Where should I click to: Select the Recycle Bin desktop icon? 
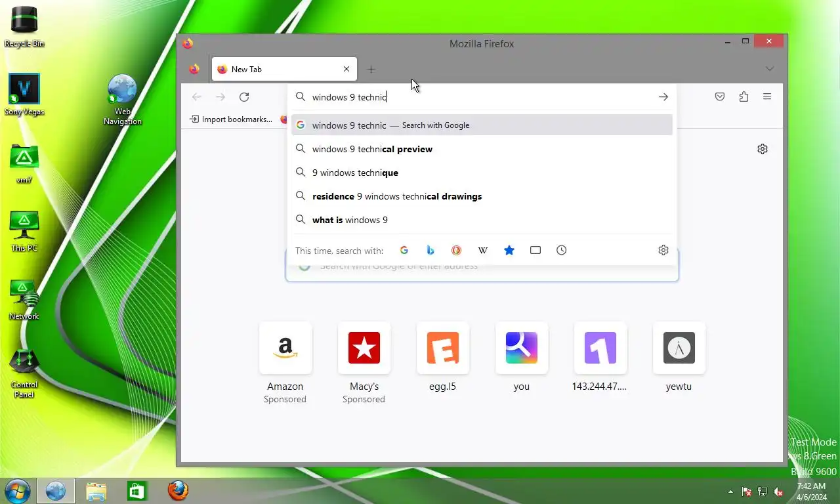point(24,26)
